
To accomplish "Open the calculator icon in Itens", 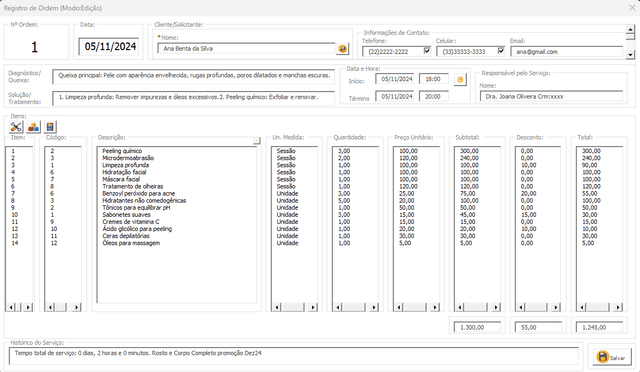I will [50, 127].
